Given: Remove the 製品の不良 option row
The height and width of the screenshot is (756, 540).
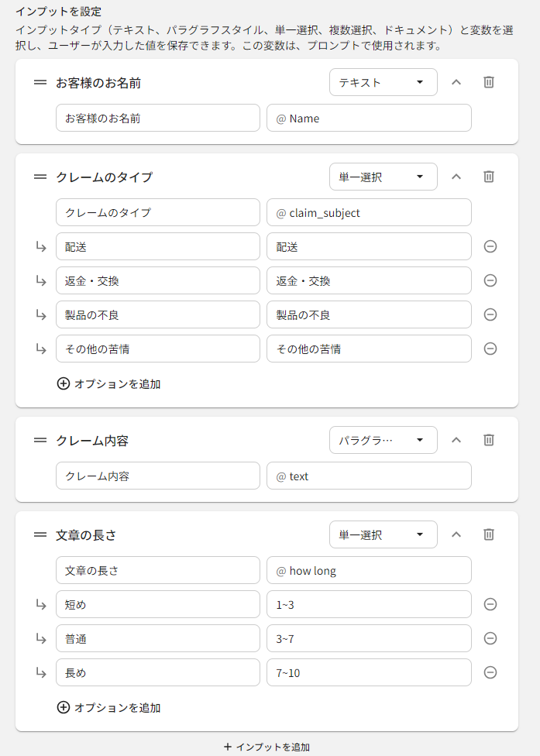Looking at the screenshot, I should [x=490, y=314].
